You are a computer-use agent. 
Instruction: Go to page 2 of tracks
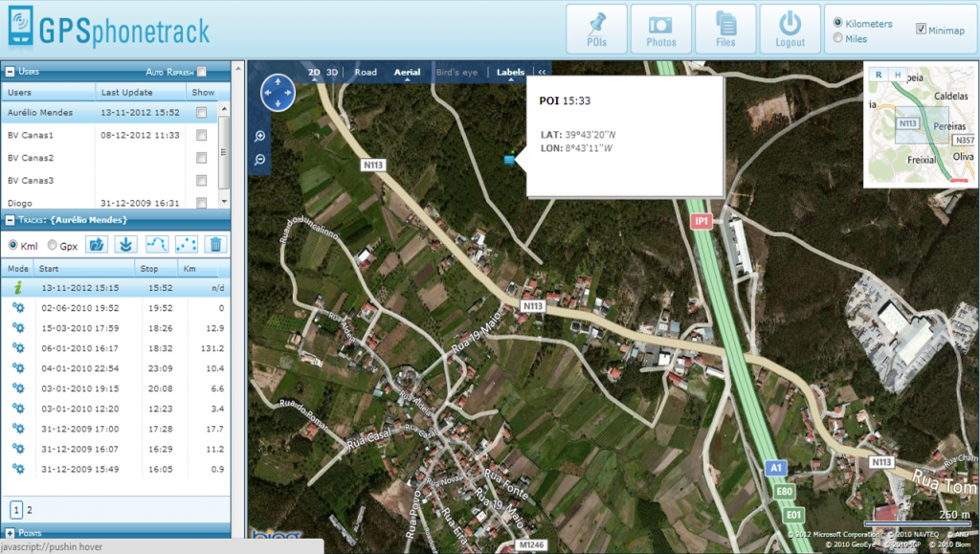(x=29, y=510)
